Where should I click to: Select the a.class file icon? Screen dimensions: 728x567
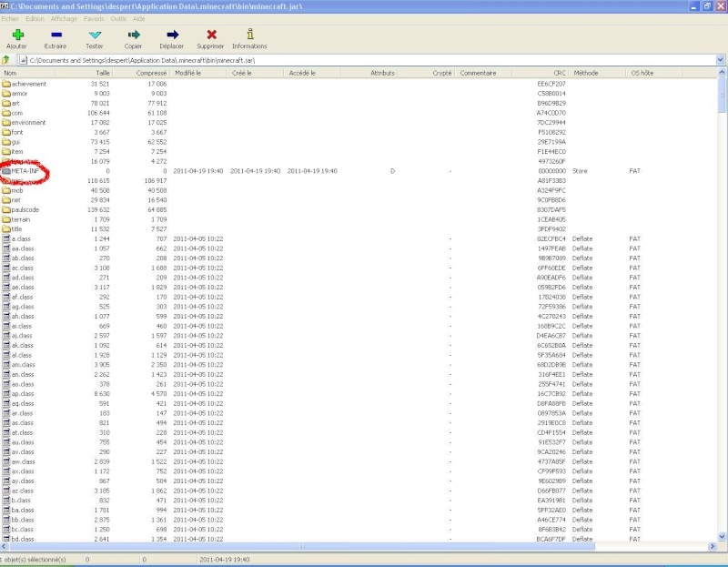coord(6,238)
